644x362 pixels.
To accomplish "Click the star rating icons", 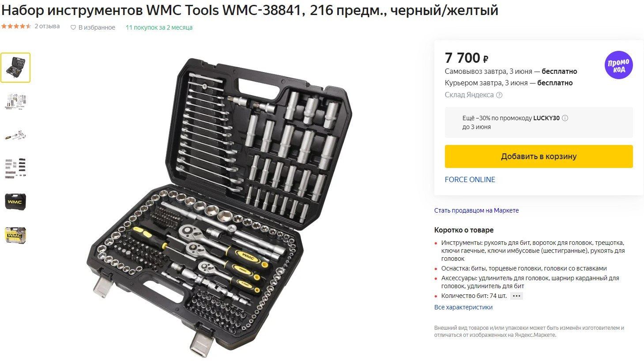I will [x=16, y=26].
